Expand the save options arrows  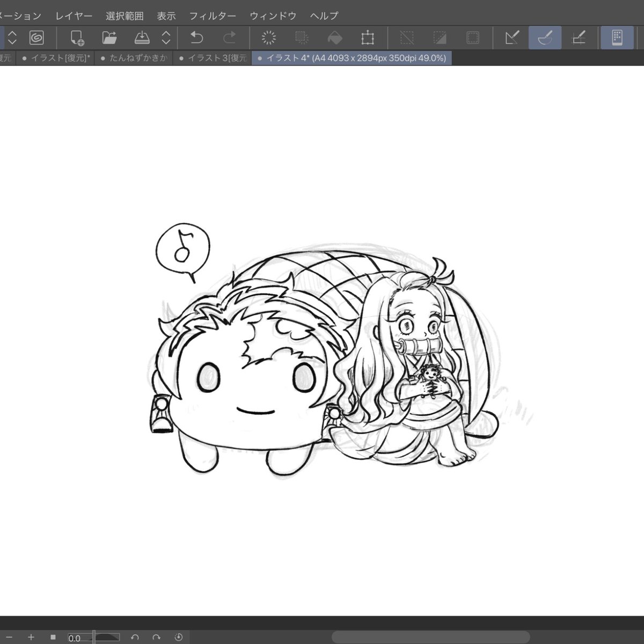(x=166, y=38)
